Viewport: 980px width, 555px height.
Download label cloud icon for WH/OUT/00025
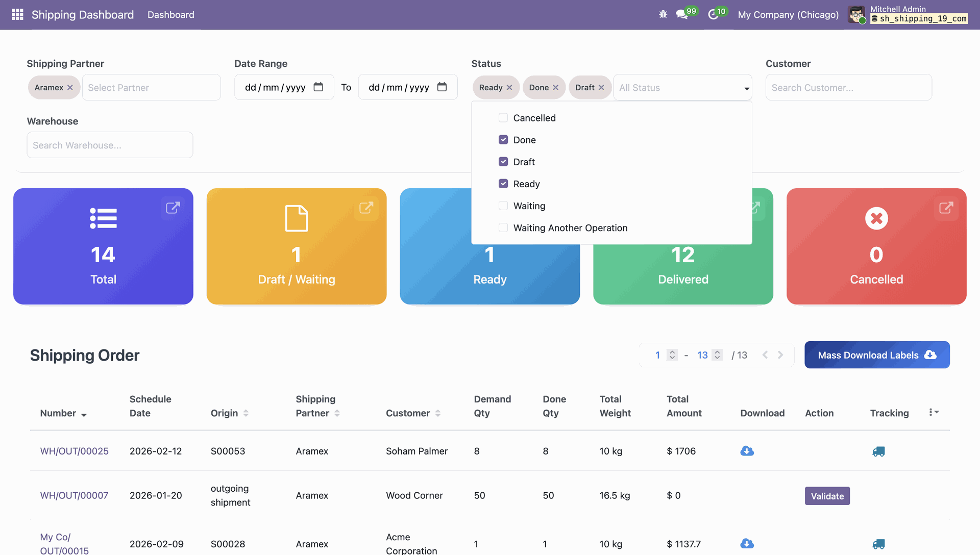click(747, 451)
